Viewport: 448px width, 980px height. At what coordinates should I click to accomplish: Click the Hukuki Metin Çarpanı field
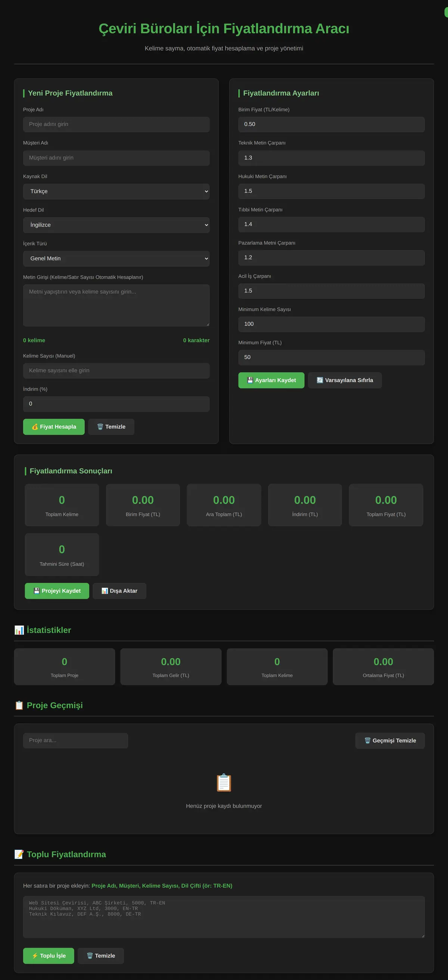tap(332, 191)
